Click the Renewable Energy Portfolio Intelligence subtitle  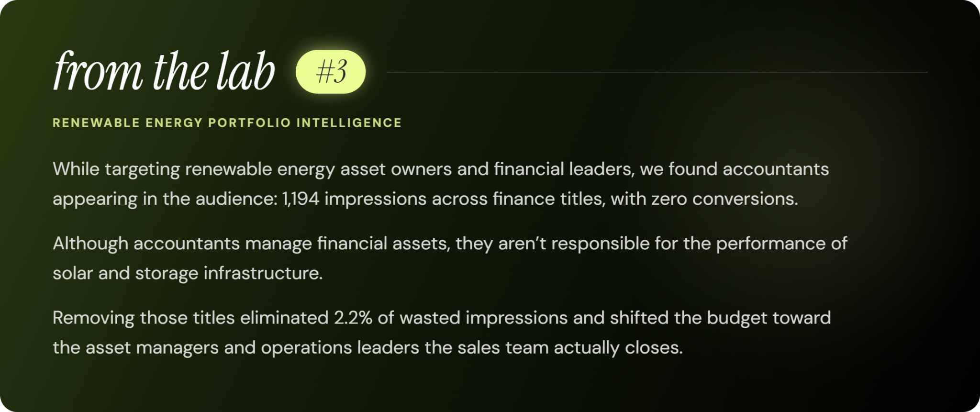(227, 123)
